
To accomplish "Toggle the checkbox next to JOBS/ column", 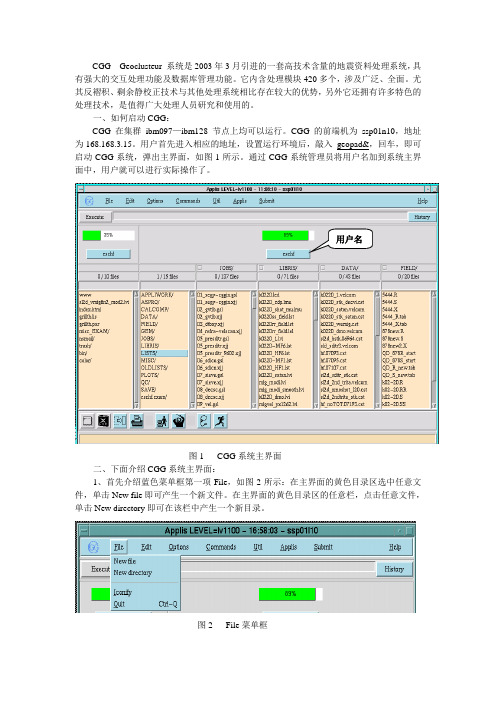I will pos(200,267).
